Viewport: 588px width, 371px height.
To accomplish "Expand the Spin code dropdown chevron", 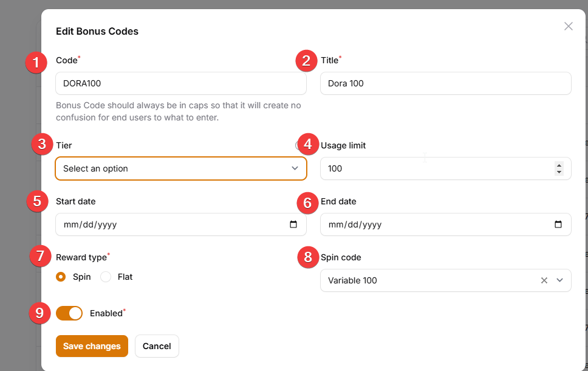I will point(559,280).
